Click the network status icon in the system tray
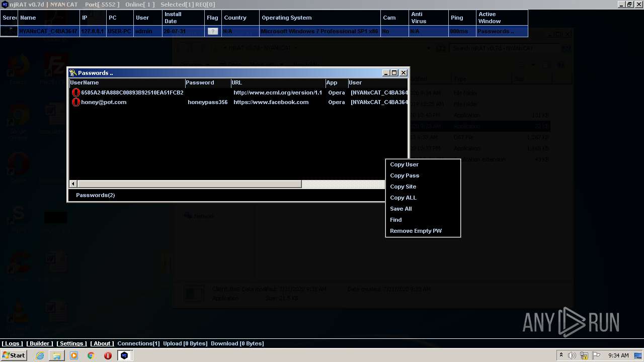This screenshot has width=644, height=362. pos(584,355)
